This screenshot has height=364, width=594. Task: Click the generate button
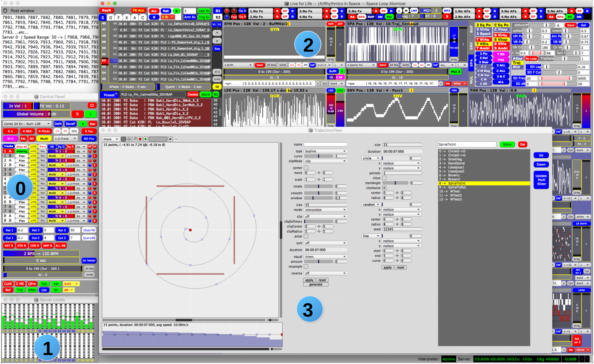[x=316, y=284]
